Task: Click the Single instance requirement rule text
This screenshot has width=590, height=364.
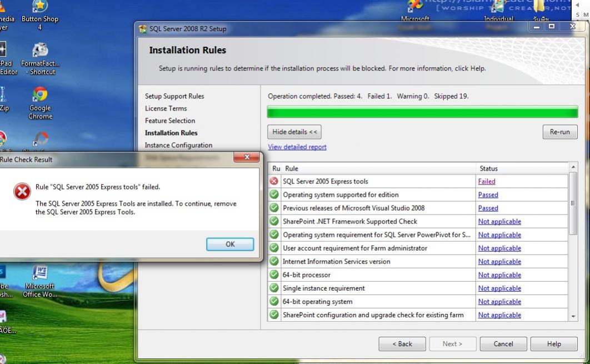Action: pos(323,288)
